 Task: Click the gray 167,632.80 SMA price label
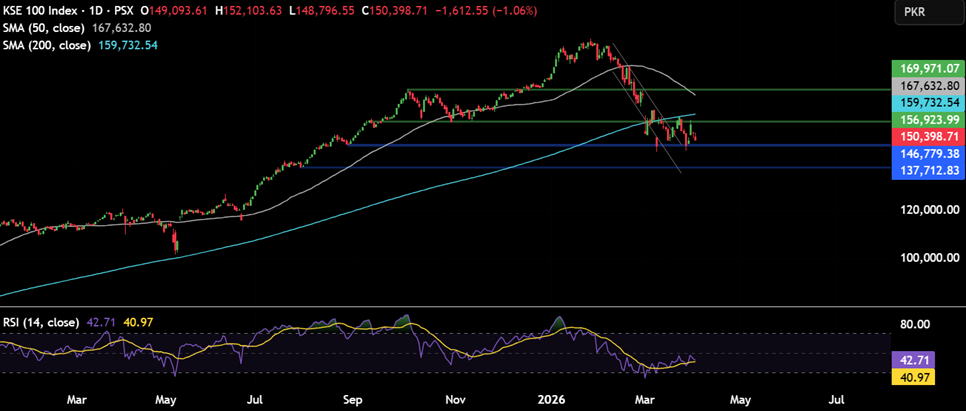point(926,85)
